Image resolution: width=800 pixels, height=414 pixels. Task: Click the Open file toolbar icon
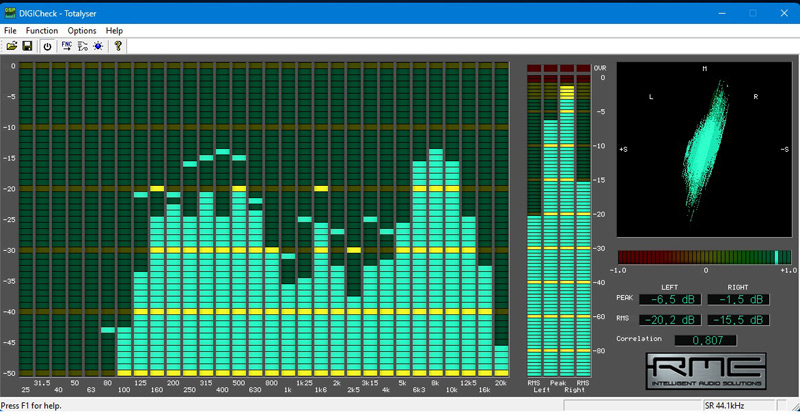coord(11,46)
